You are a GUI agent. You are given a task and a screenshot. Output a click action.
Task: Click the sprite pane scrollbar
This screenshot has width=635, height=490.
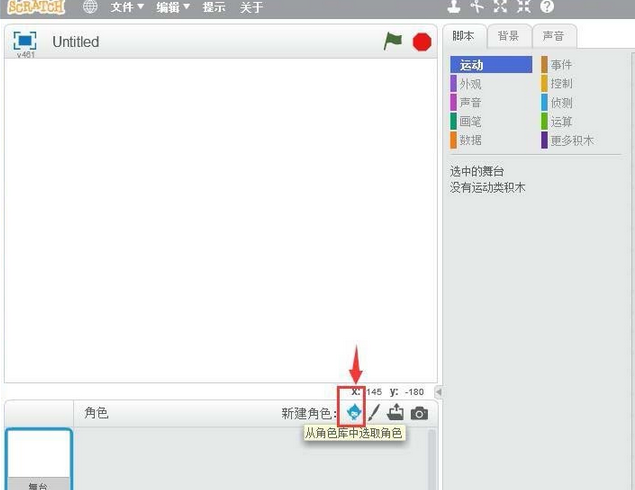(x=432, y=460)
